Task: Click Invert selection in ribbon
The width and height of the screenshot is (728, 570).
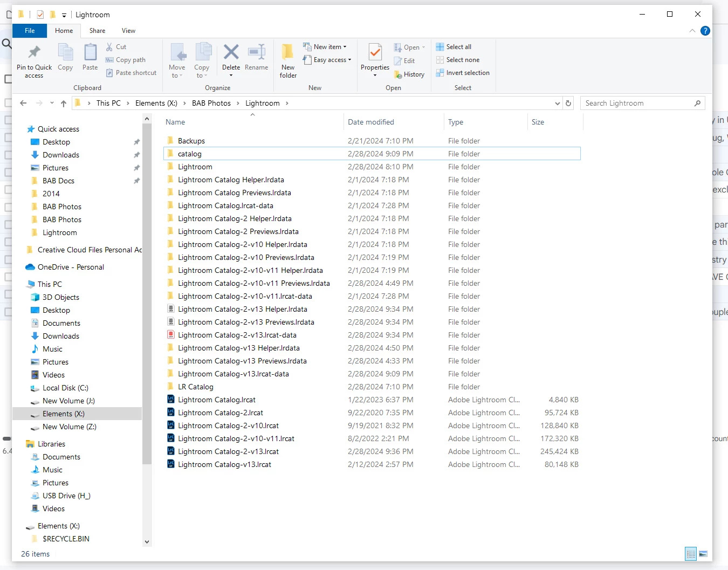Action: coord(463,73)
